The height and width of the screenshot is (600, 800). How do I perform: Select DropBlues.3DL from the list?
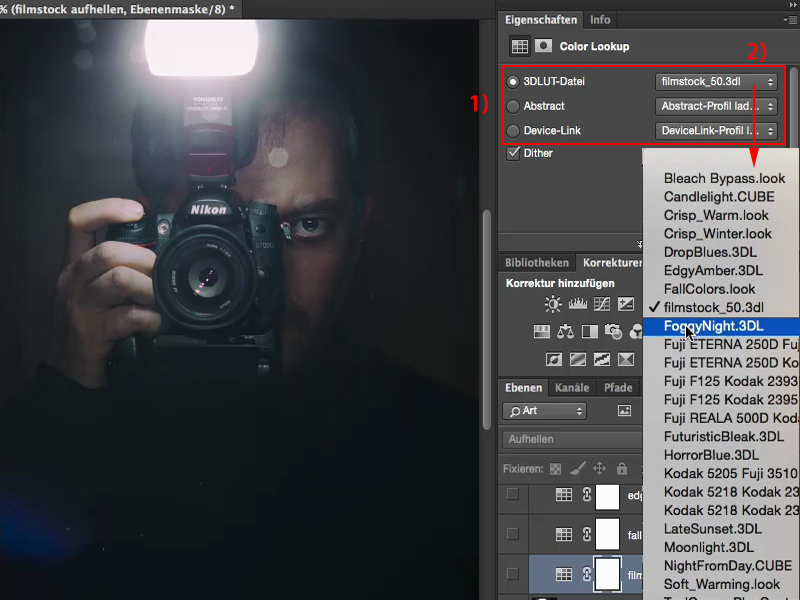click(720, 252)
